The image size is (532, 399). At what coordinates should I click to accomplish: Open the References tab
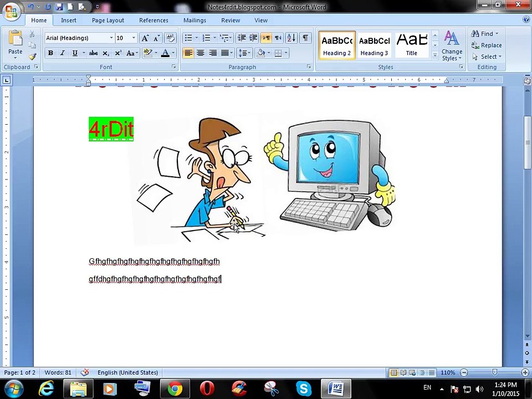point(154,21)
